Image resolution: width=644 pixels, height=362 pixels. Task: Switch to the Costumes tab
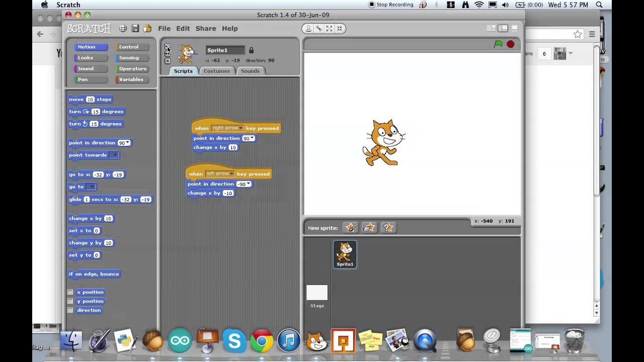tap(217, 71)
